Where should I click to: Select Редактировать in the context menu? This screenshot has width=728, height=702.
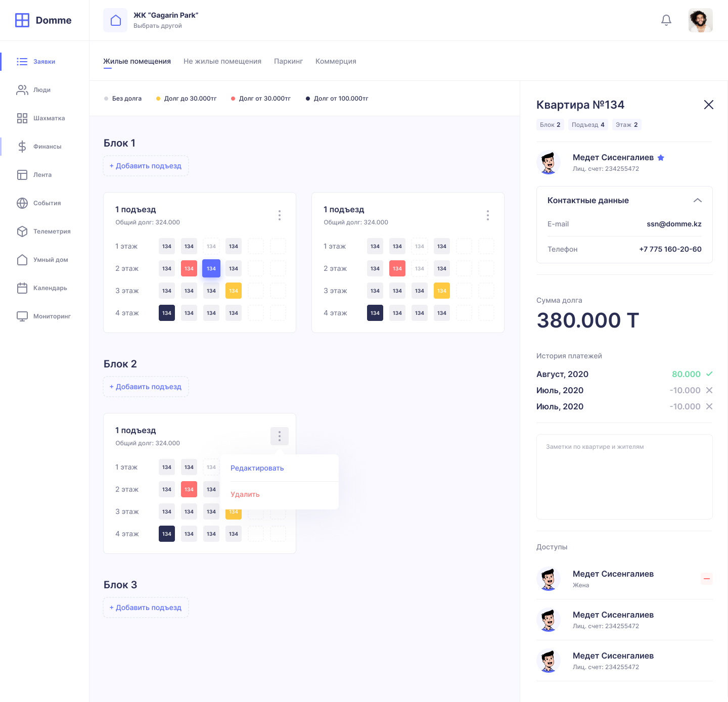(257, 468)
